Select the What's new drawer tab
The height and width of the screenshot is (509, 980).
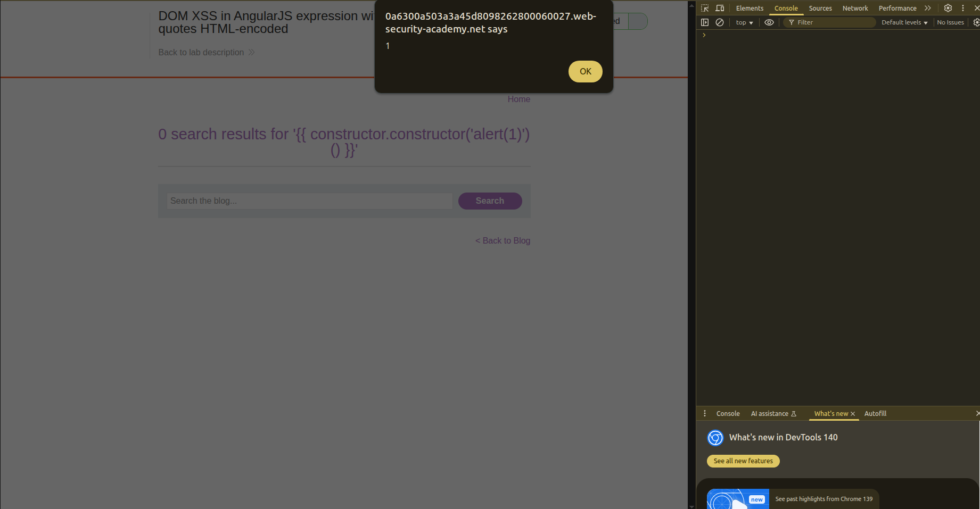(x=831, y=413)
